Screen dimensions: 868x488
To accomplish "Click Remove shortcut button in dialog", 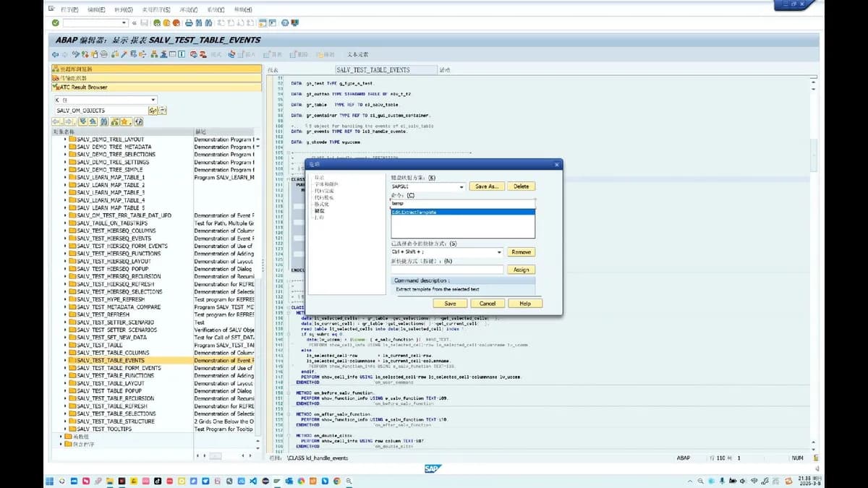I will pyautogui.click(x=521, y=252).
